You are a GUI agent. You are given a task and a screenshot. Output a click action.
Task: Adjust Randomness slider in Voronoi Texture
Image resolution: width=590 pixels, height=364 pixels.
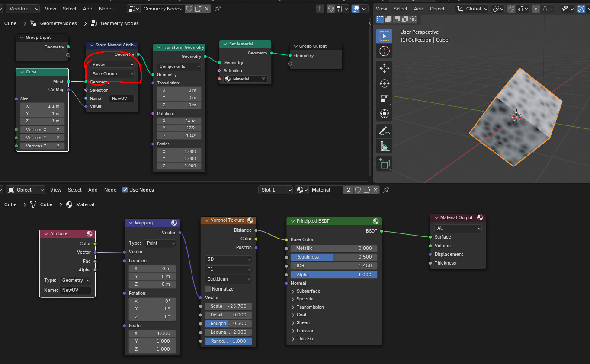point(228,342)
